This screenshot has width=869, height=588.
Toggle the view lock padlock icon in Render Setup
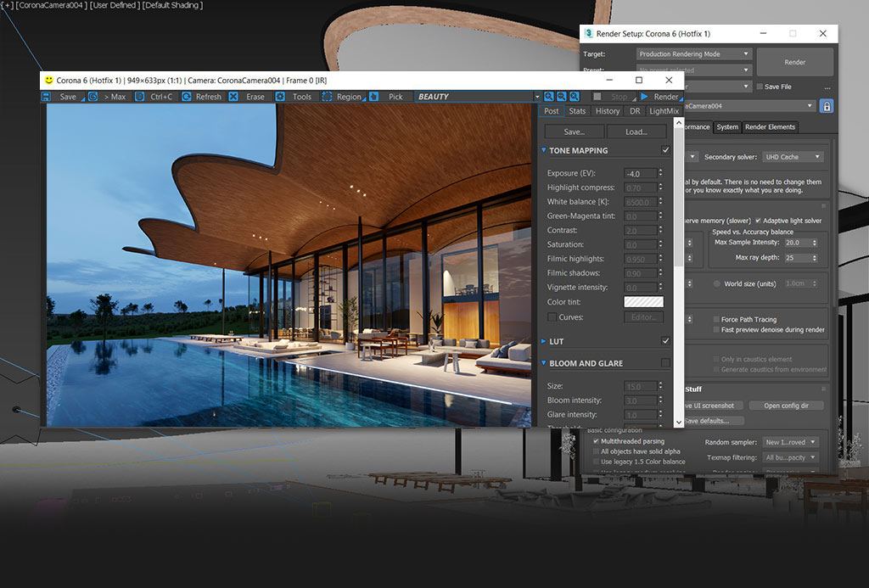827,106
